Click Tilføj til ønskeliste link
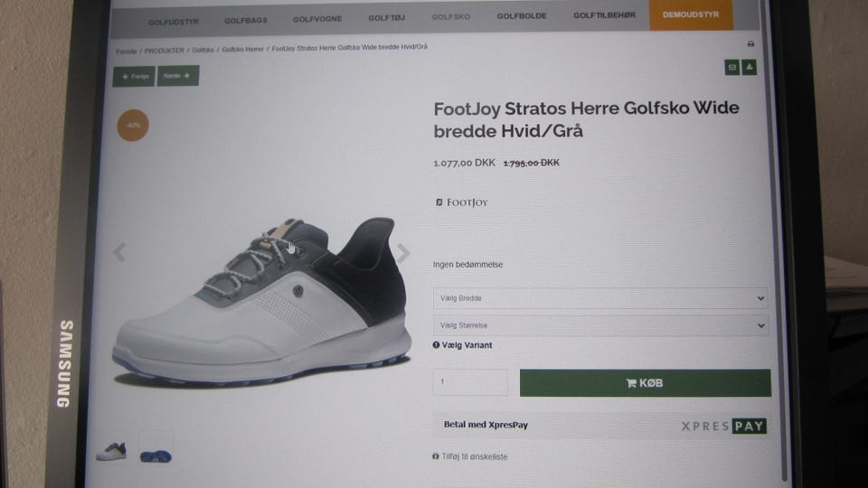868x488 pixels. coord(470,456)
